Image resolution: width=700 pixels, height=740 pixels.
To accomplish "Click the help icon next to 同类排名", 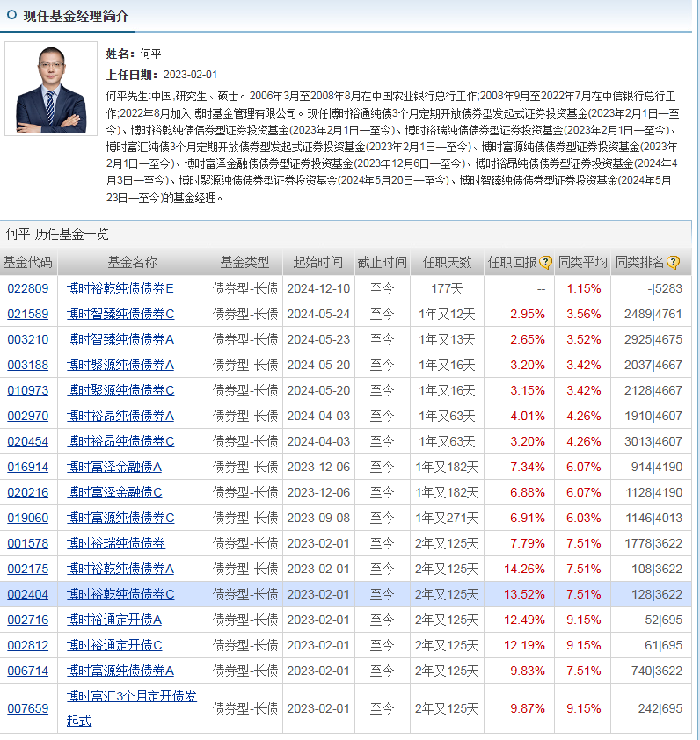I will [x=673, y=262].
